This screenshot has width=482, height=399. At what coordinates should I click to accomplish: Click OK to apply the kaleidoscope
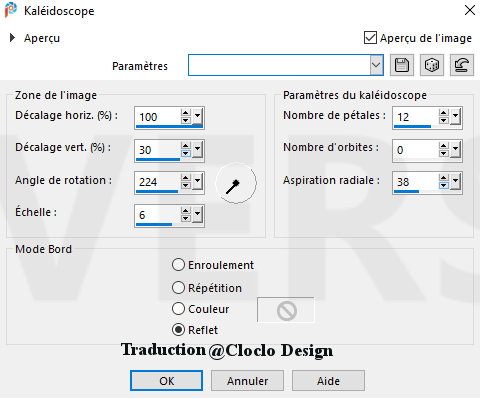pos(166,381)
